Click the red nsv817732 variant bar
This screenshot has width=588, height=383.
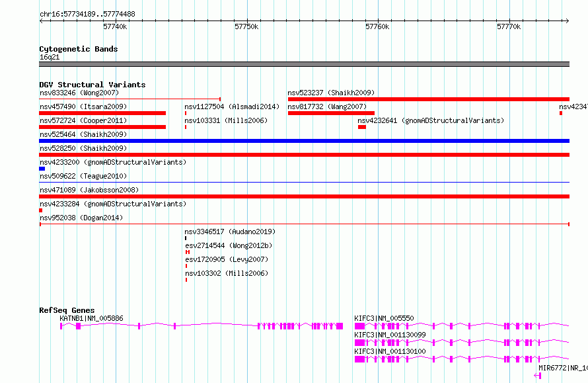click(331, 113)
